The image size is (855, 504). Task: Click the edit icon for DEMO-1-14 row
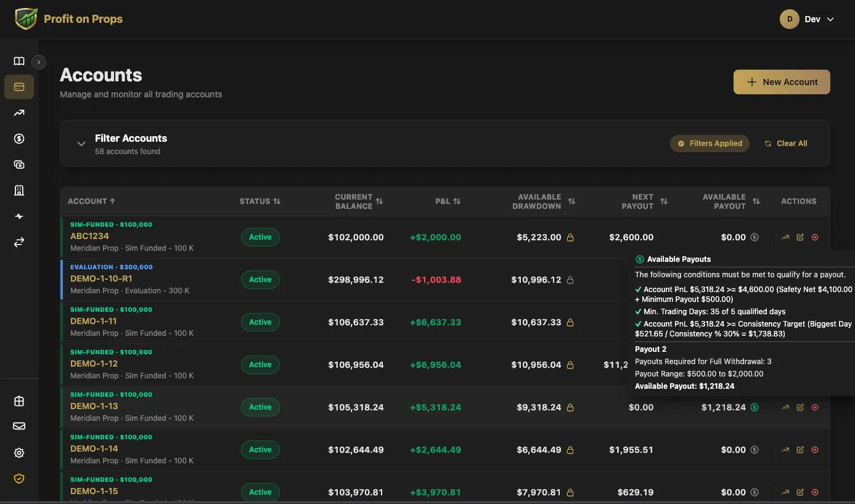800,450
